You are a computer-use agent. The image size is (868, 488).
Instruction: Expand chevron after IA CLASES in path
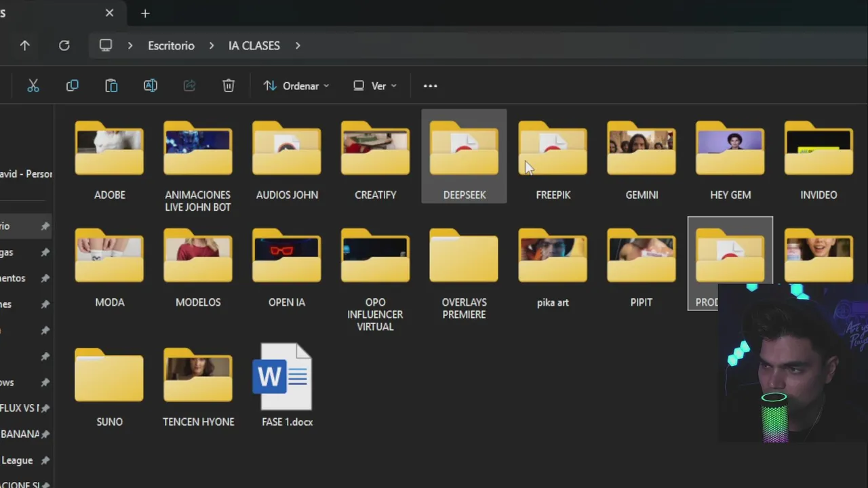[x=298, y=45]
